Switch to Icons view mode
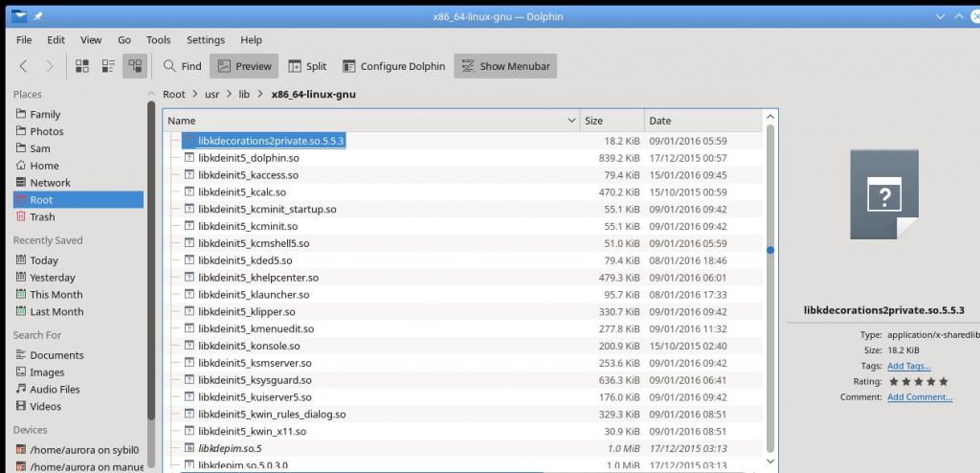 82,66
